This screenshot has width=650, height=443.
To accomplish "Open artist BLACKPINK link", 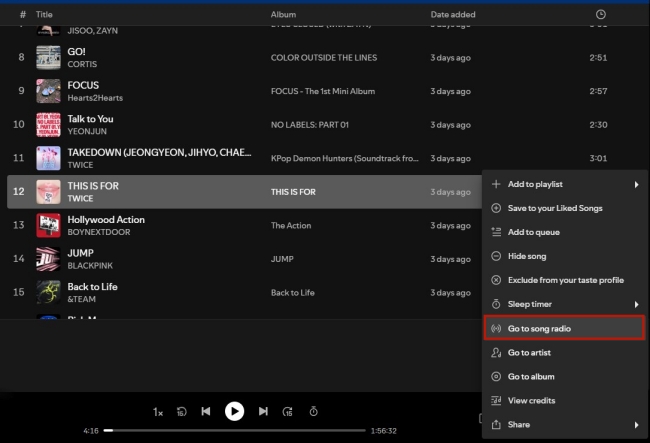I will 90,266.
